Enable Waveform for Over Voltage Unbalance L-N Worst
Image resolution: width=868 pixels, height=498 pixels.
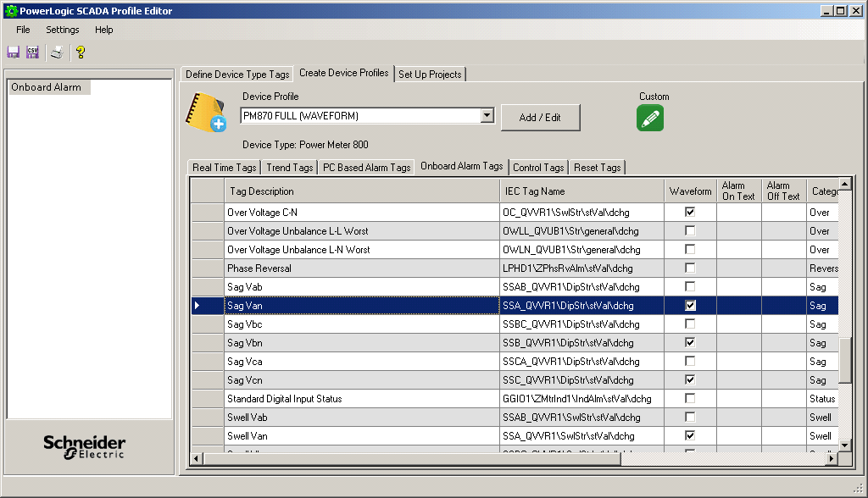click(x=690, y=250)
